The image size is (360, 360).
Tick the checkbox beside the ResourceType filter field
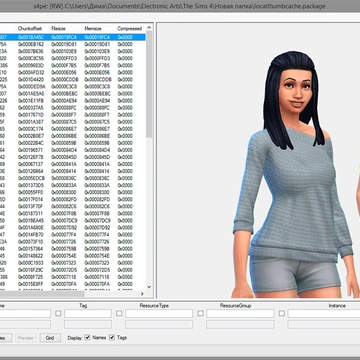pyautogui.click(x=119, y=313)
